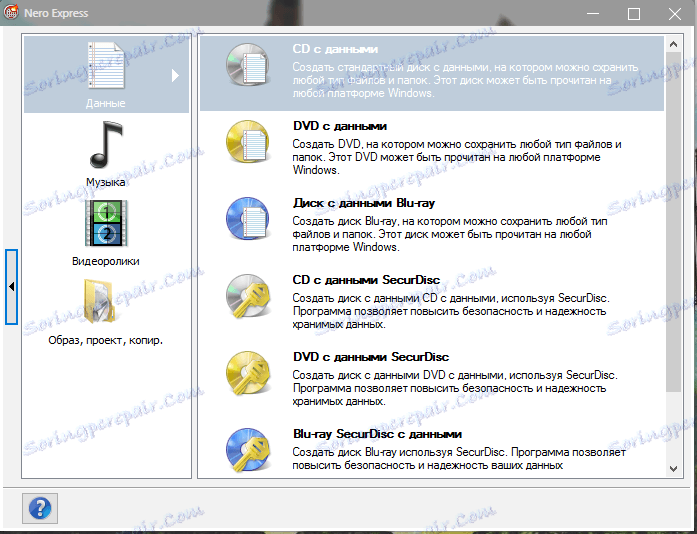697x534 pixels.
Task: Click the Nero Express app icon in title bar
Action: click(x=11, y=13)
